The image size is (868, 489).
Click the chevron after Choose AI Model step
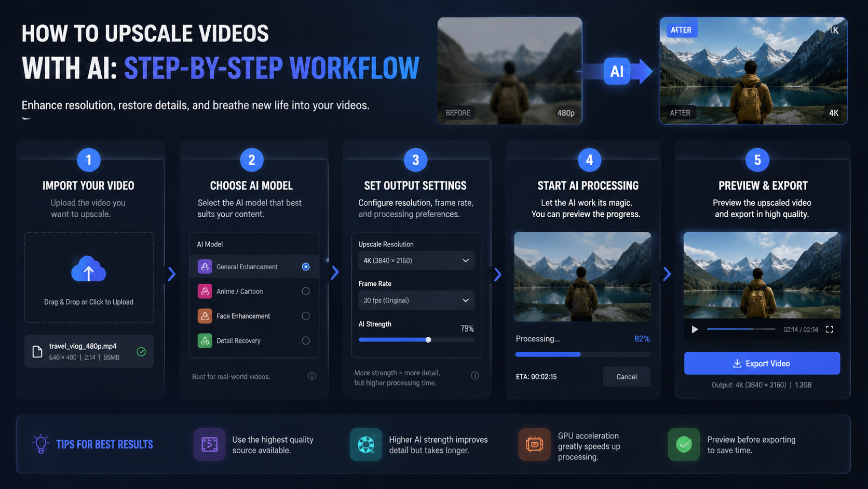pyautogui.click(x=335, y=272)
